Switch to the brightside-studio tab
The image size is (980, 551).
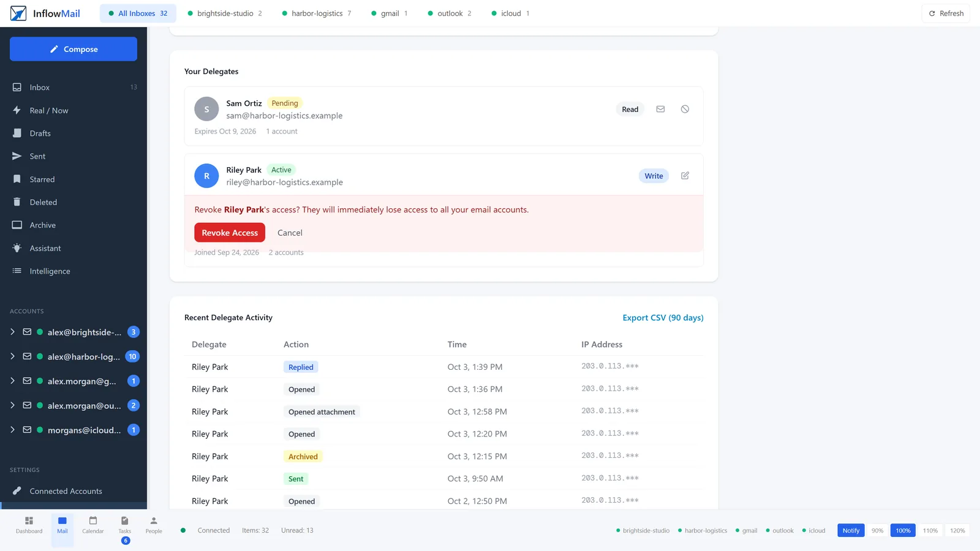(225, 13)
